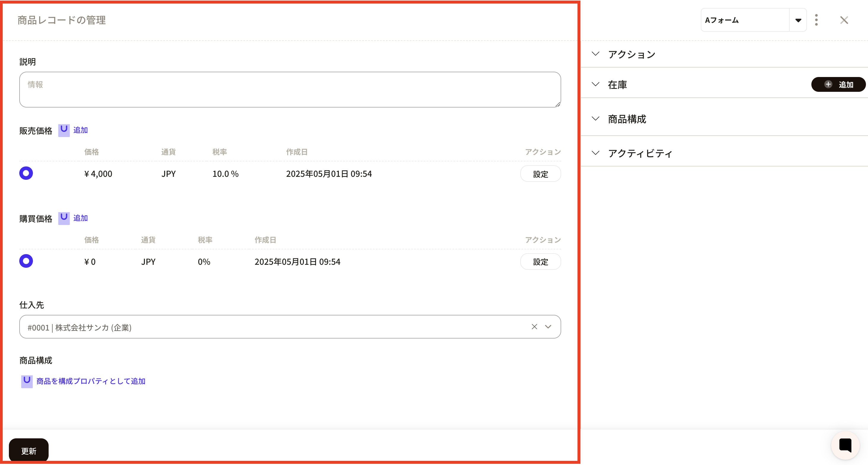The width and height of the screenshot is (868, 465).
Task: Open the Aフォーム form dropdown arrow
Action: pyautogui.click(x=798, y=20)
